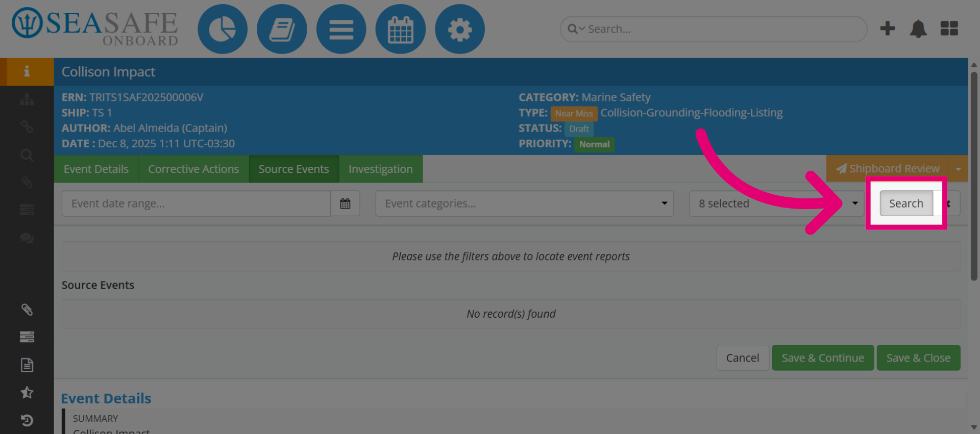Viewport: 980px width, 434px height.
Task: Click the lower server list sidebar icon
Action: (27, 337)
